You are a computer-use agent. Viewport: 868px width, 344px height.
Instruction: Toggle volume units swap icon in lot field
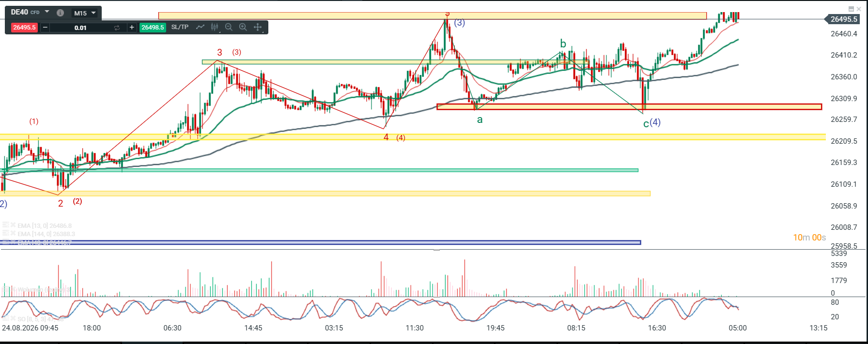[117, 28]
